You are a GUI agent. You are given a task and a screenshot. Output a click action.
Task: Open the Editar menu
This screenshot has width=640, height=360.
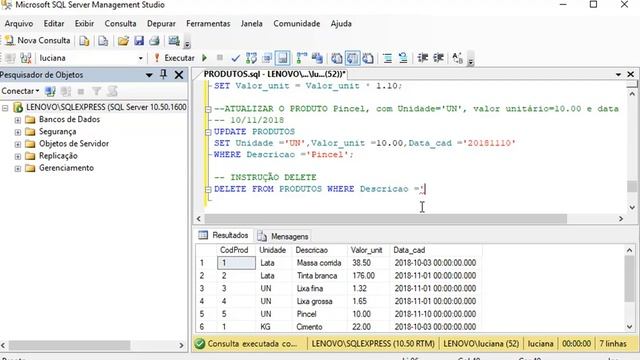click(x=54, y=24)
